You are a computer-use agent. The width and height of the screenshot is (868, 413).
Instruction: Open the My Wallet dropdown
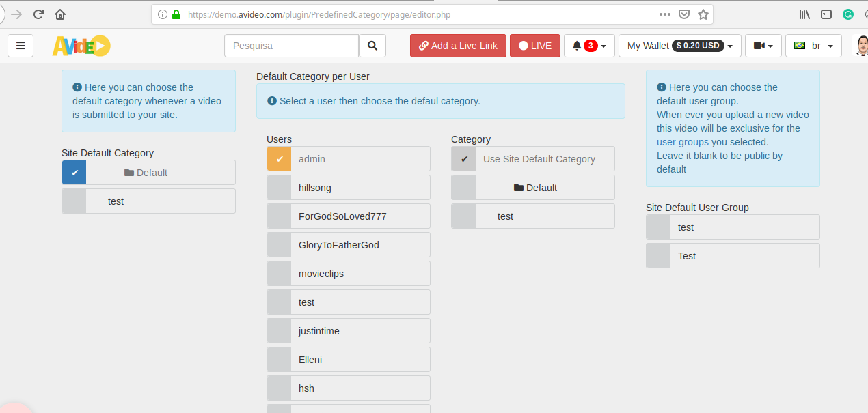(679, 46)
